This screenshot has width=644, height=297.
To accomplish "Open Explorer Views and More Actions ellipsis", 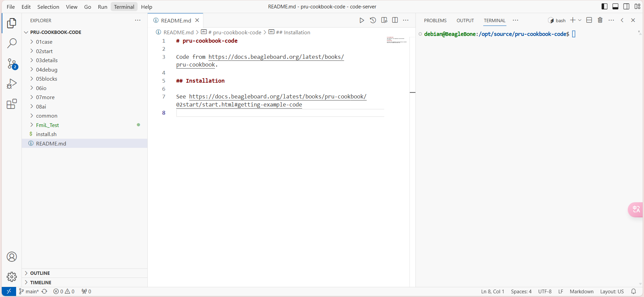I will click(138, 20).
